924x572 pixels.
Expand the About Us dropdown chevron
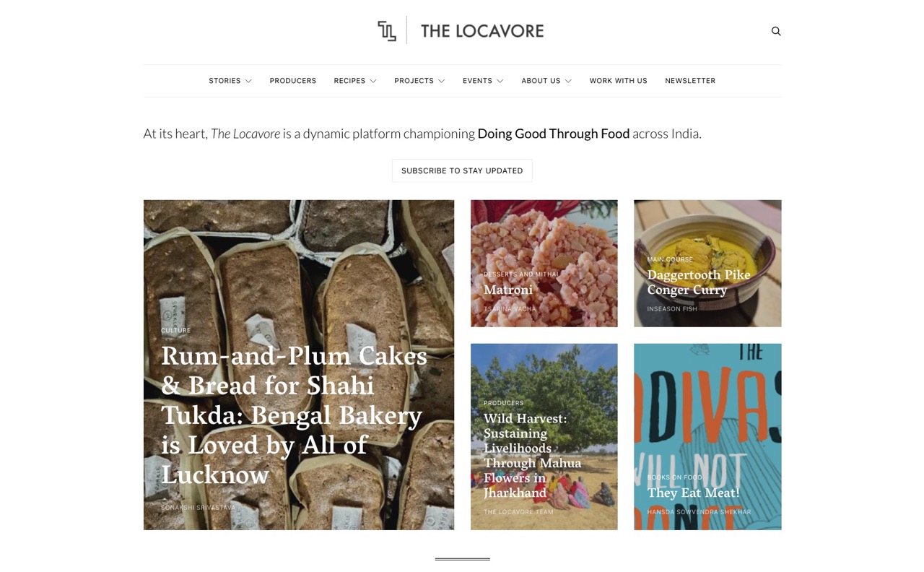coord(568,81)
